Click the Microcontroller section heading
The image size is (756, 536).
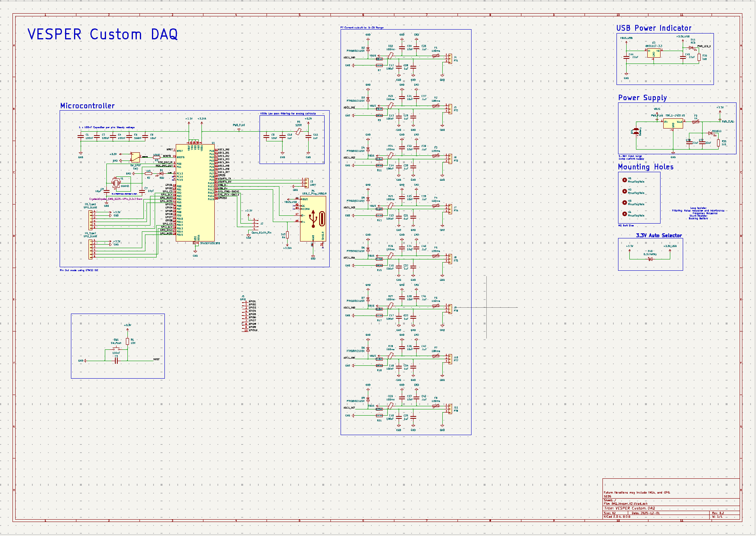click(88, 106)
